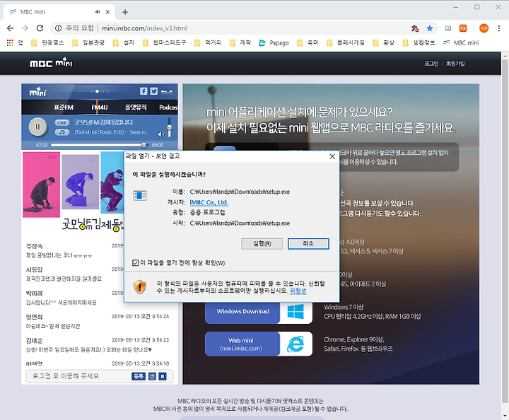The image size is (509, 420).
Task: Click the LIVE badge in player
Action: [62, 122]
